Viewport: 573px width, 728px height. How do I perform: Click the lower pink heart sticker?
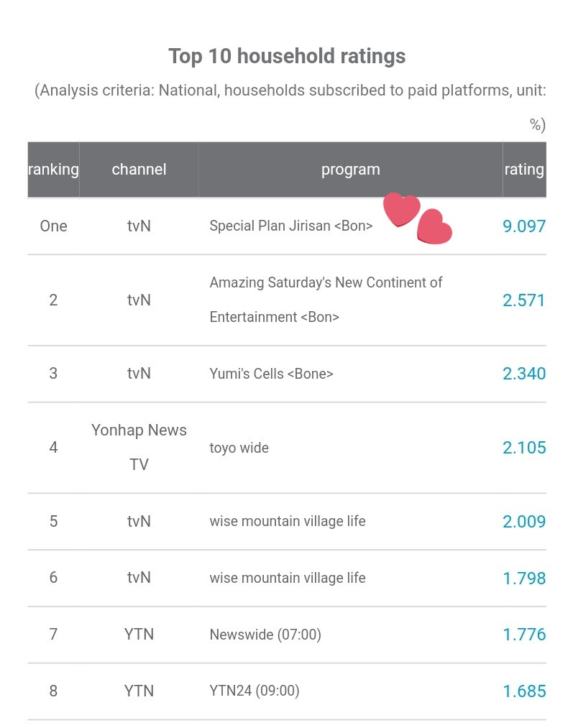[x=434, y=226]
